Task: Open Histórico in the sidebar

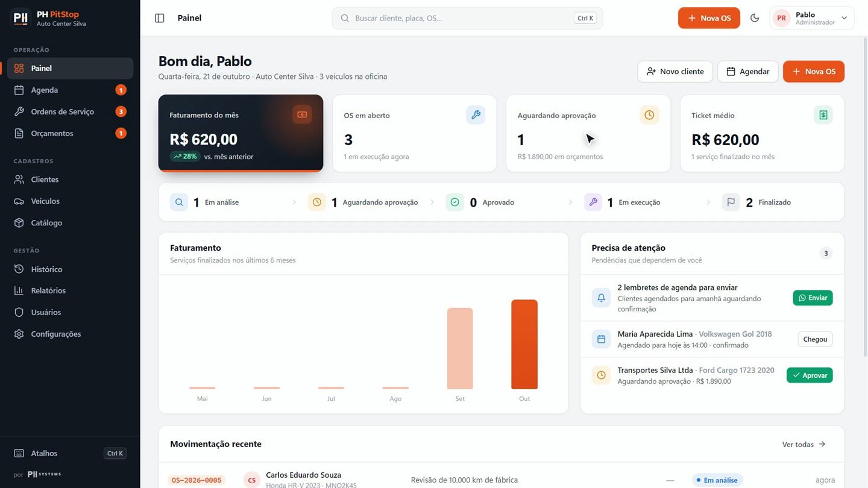Action: click(x=70, y=269)
